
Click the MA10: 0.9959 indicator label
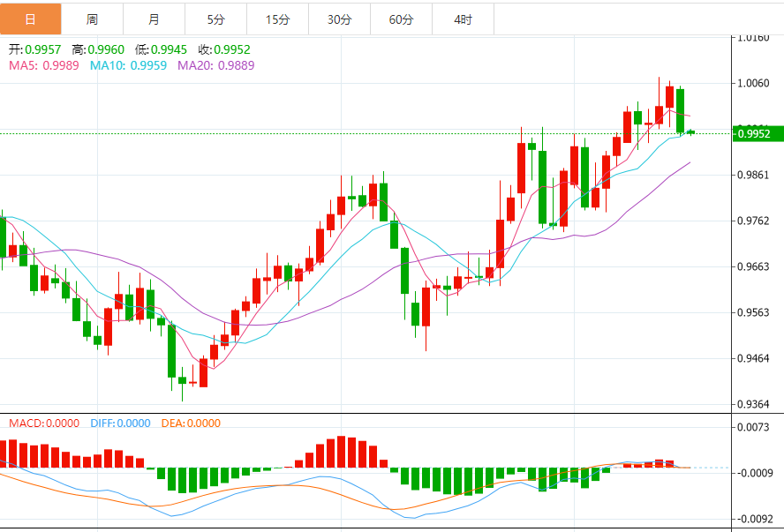[129, 65]
